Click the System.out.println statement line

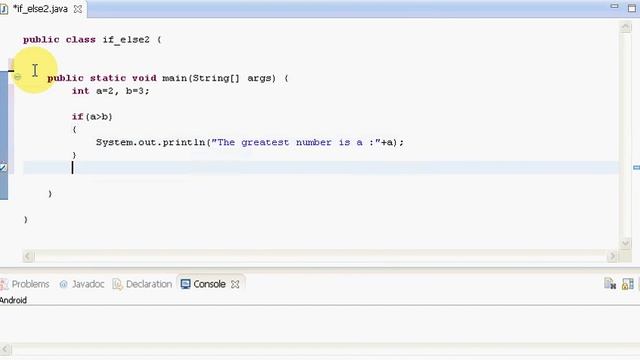point(249,142)
